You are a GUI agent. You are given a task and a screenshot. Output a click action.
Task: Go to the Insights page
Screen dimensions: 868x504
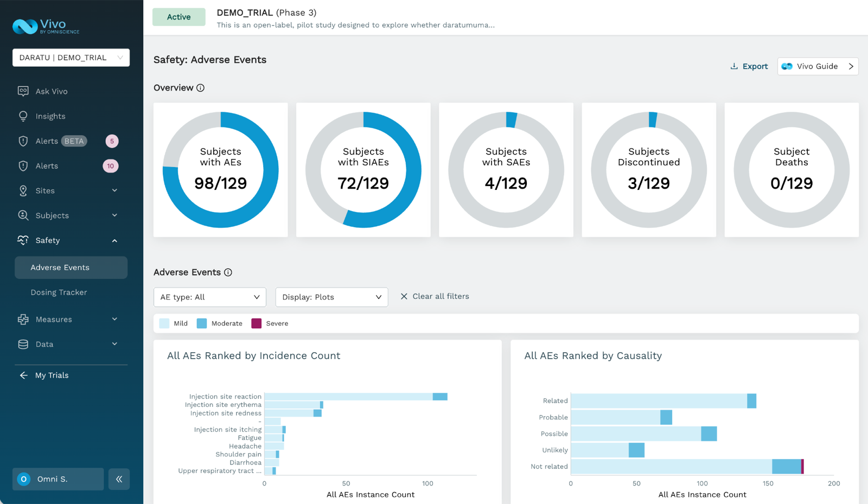coord(50,116)
